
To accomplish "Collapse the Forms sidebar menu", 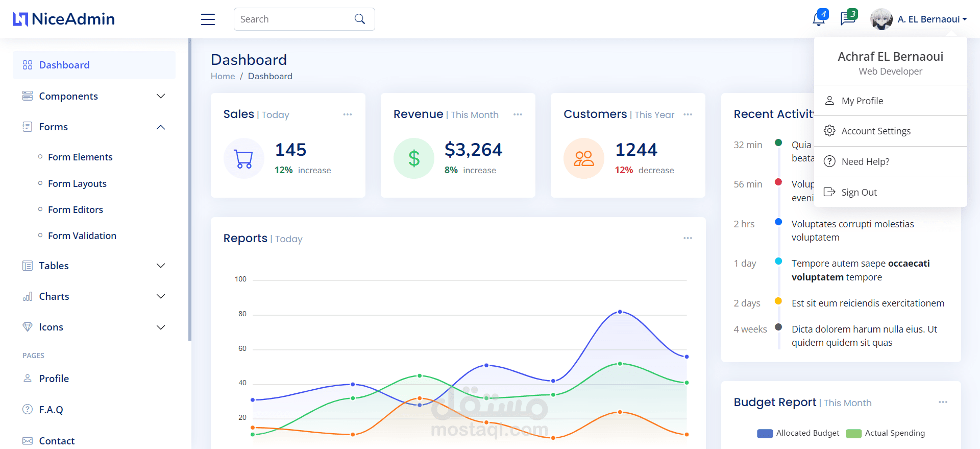I will tap(94, 127).
